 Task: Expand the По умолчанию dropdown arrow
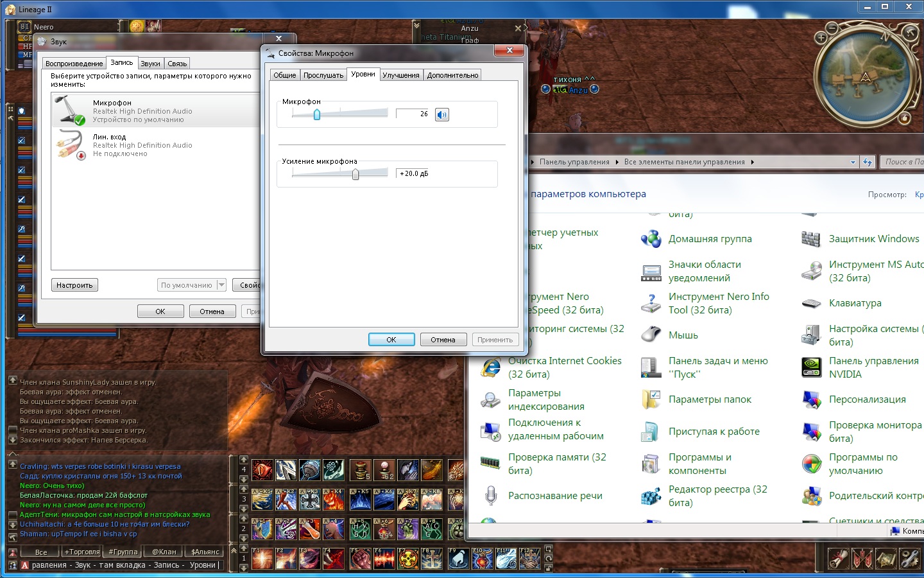click(221, 285)
